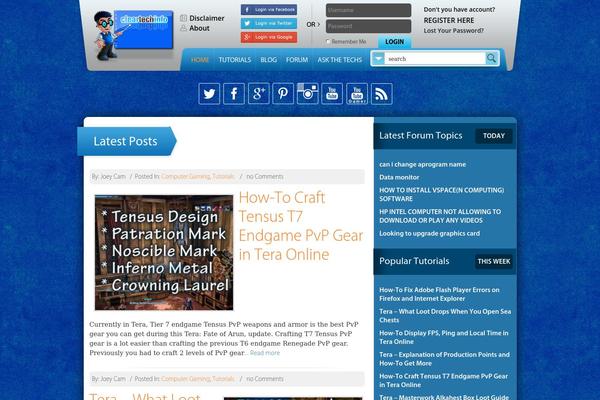This screenshot has height=400, width=600.
Task: Click 'no Comments' in first post meta
Action: pyautogui.click(x=265, y=176)
